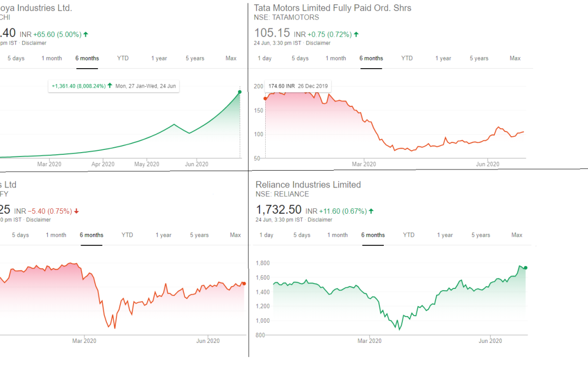Click "Mar 2020" axis label on Reliance chart

click(369, 341)
